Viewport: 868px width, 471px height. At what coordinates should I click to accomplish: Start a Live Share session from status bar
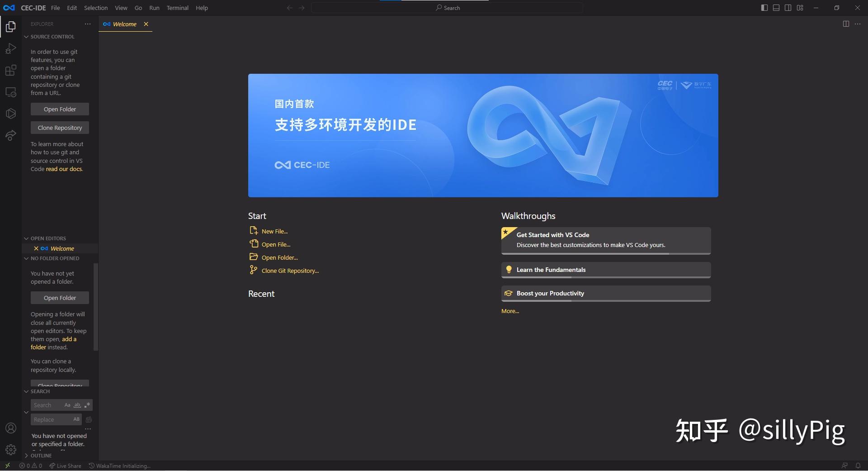pos(65,466)
